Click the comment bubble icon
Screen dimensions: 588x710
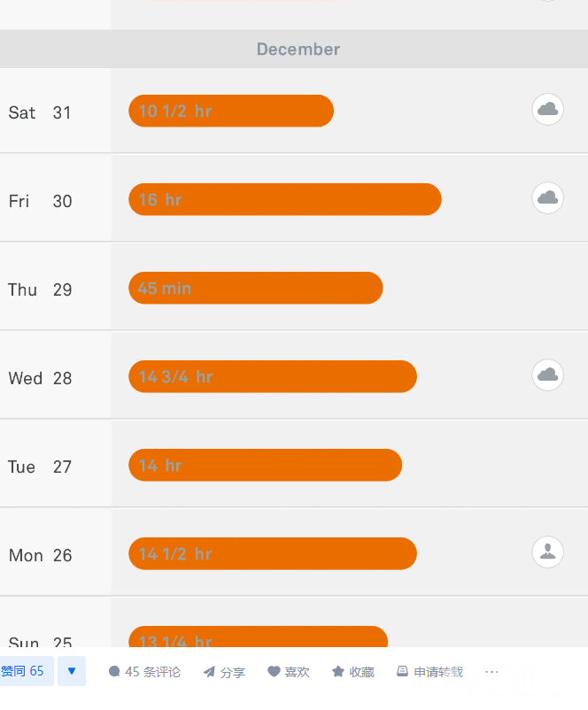tap(114, 672)
